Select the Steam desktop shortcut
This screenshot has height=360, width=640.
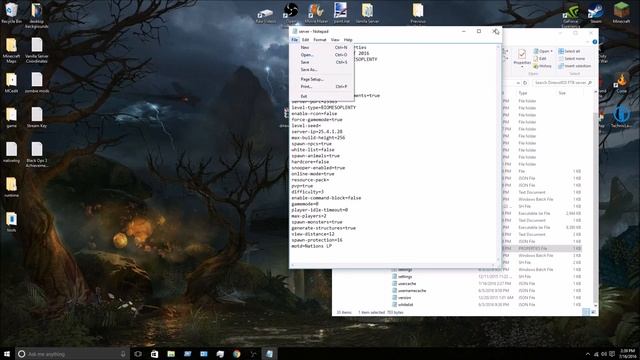(x=596, y=13)
